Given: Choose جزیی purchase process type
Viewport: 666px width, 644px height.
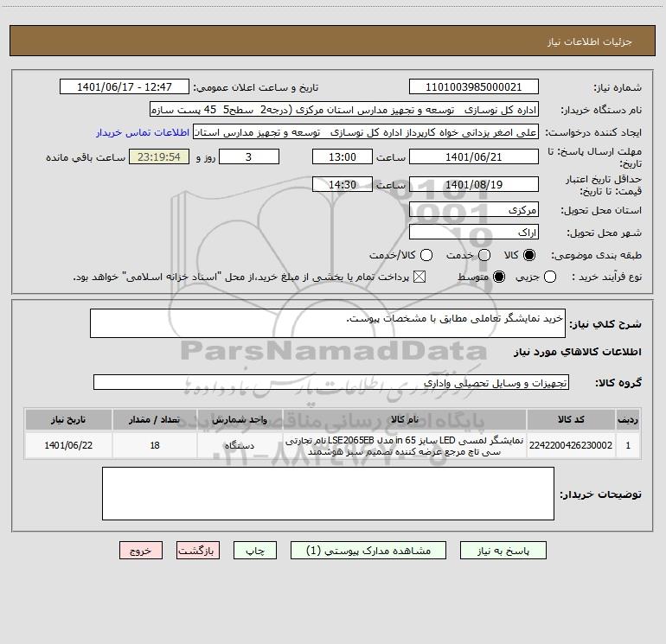Looking at the screenshot, I should click(x=550, y=277).
